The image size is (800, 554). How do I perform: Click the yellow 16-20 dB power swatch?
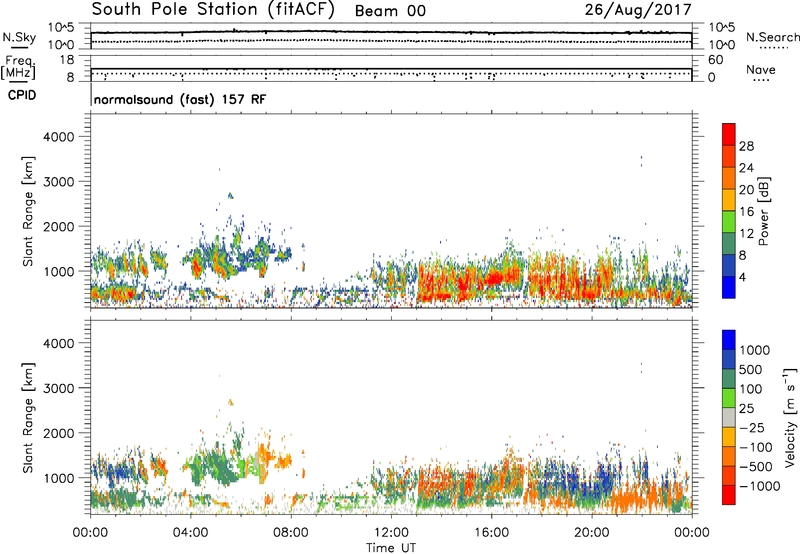click(729, 199)
